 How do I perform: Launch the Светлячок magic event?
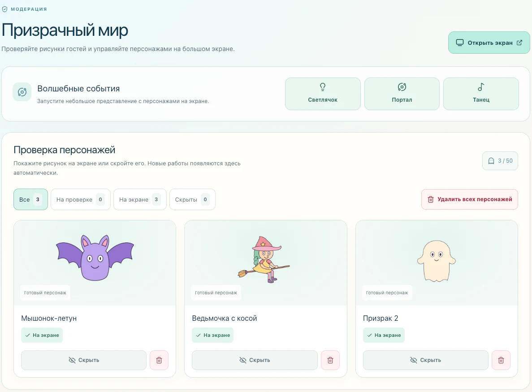323,94
